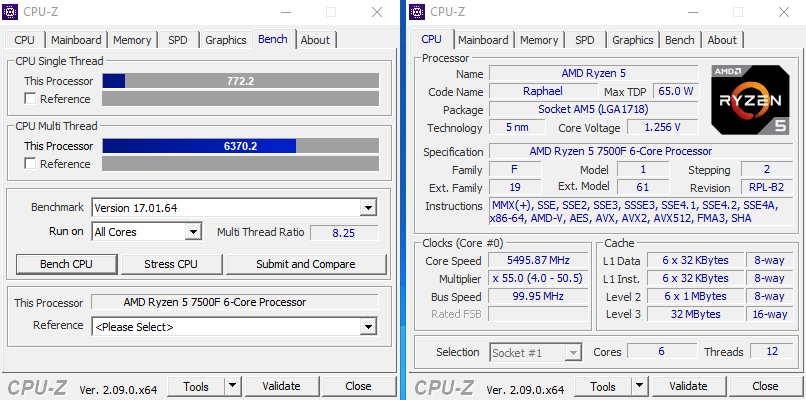This screenshot has height=400, width=806.
Task: Click the Package value Socket AM5
Action: pyautogui.click(x=594, y=110)
